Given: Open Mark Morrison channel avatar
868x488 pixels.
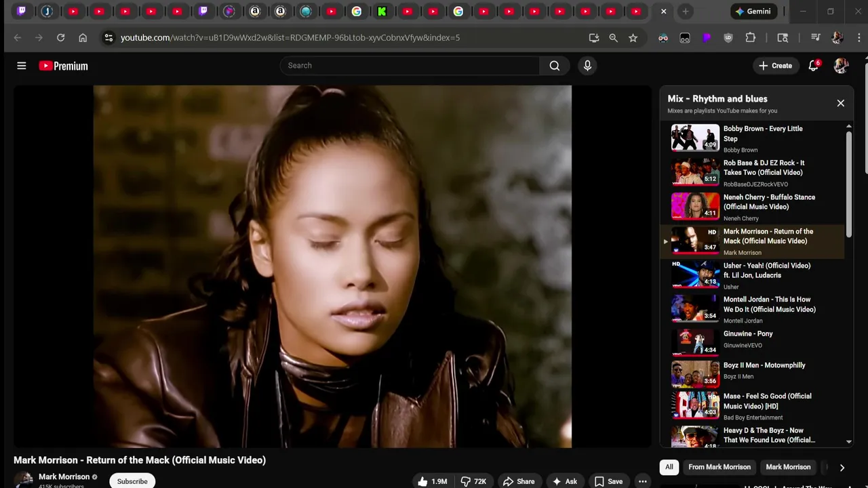Looking at the screenshot, I should (23, 480).
